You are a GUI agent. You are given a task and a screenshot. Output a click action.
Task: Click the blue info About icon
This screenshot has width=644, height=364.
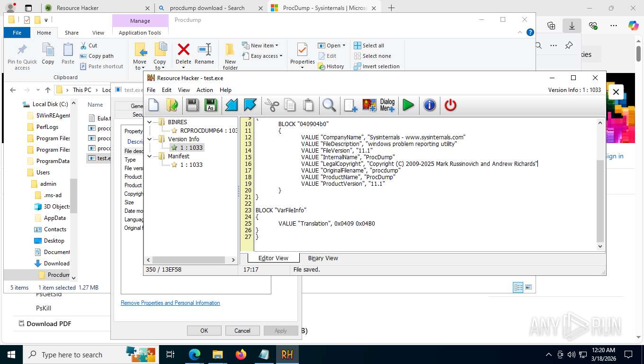point(429,105)
